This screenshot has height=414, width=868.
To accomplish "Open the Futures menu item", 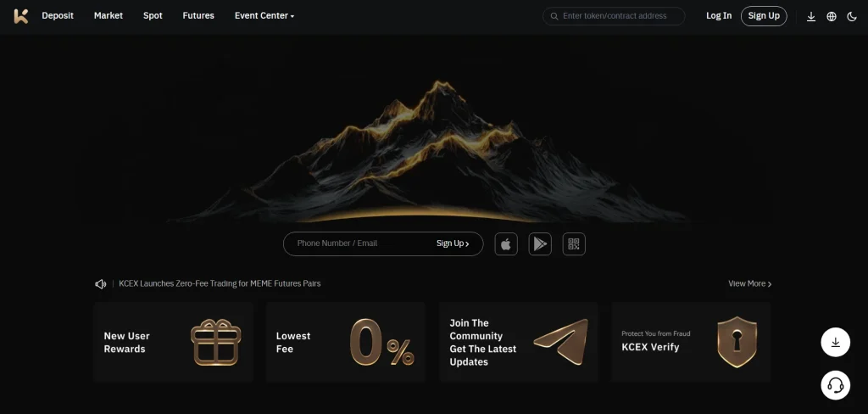I will tap(198, 16).
